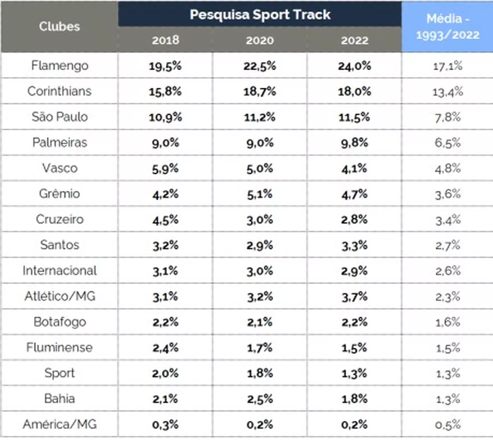This screenshot has width=493, height=448.
Task: Select the Flamengo club name cell
Action: [59, 66]
